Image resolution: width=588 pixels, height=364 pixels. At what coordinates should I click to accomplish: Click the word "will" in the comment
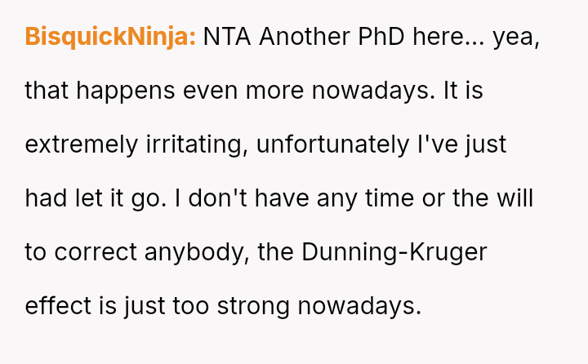(x=515, y=198)
